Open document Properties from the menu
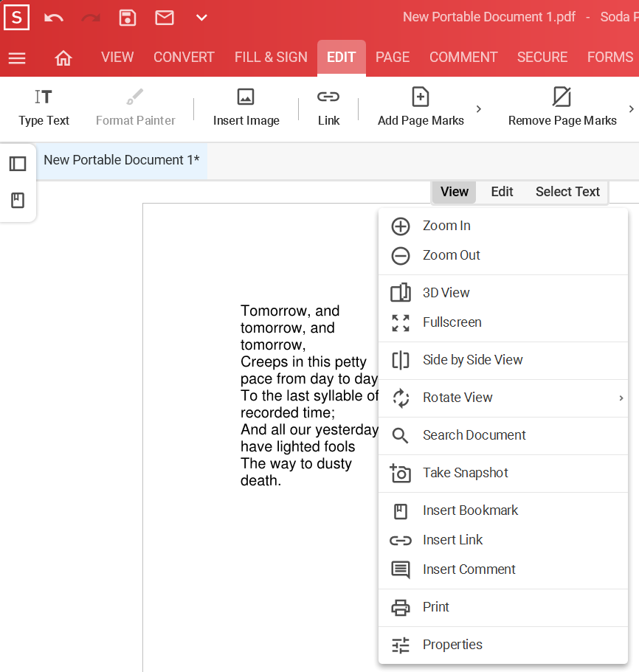Screen dimensions: 639x672 (x=503, y=645)
